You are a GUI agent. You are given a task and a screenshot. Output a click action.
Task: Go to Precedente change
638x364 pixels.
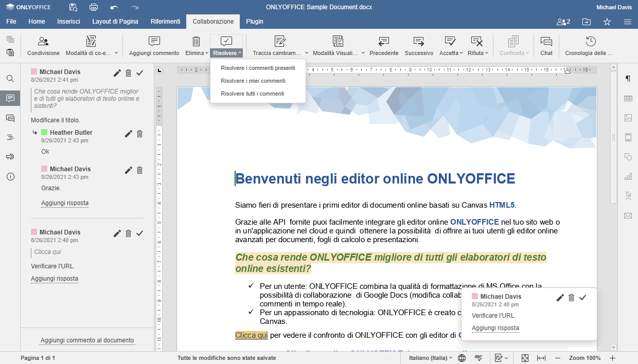(384, 46)
